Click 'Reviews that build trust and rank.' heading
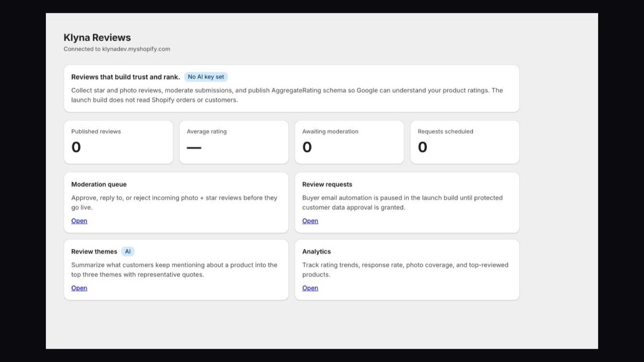 (x=126, y=77)
